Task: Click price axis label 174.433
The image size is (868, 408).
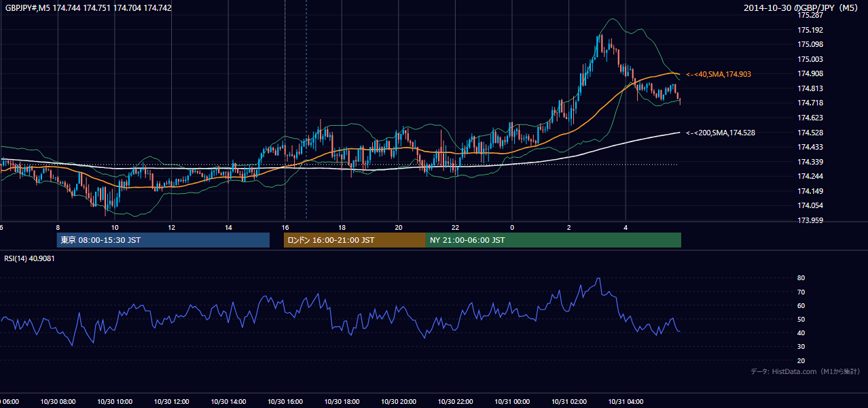Action: click(810, 147)
